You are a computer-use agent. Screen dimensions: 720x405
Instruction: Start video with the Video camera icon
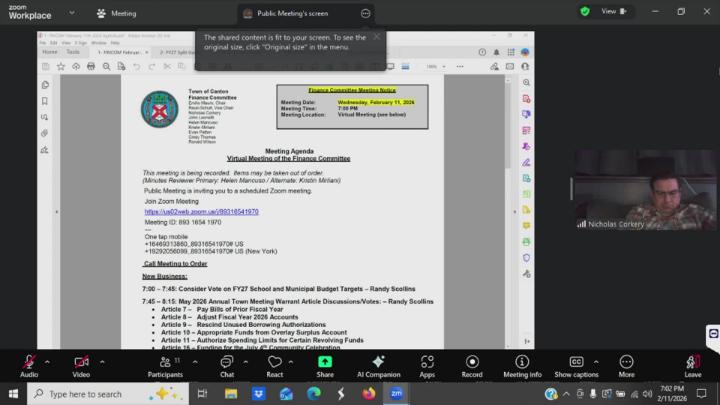pyautogui.click(x=81, y=362)
